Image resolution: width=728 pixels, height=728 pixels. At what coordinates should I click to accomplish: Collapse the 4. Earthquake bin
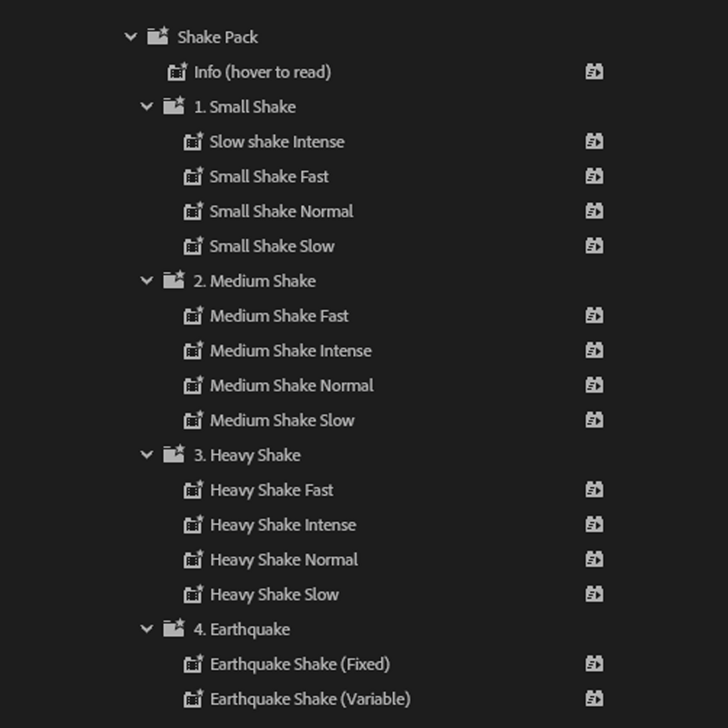(x=147, y=629)
